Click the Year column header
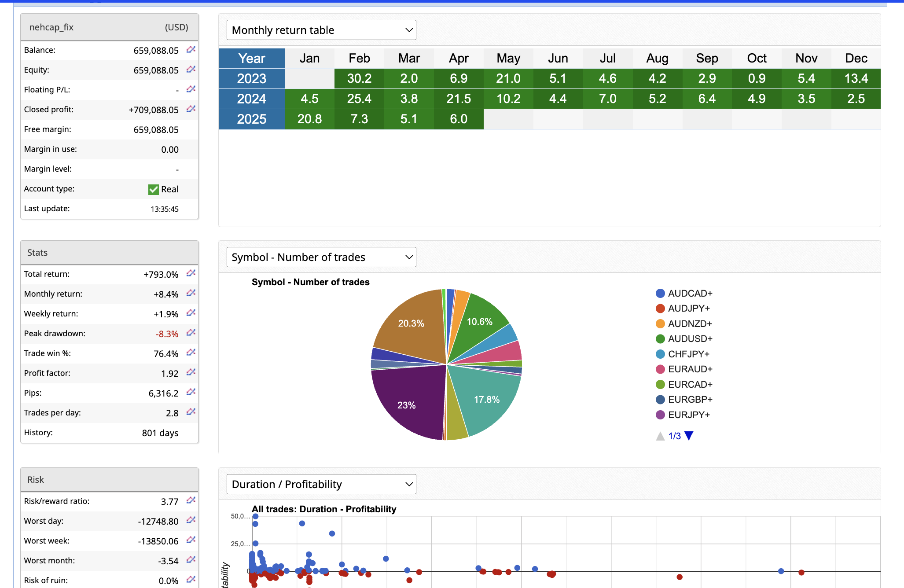Viewport: 904px width, 588px height. tap(252, 58)
